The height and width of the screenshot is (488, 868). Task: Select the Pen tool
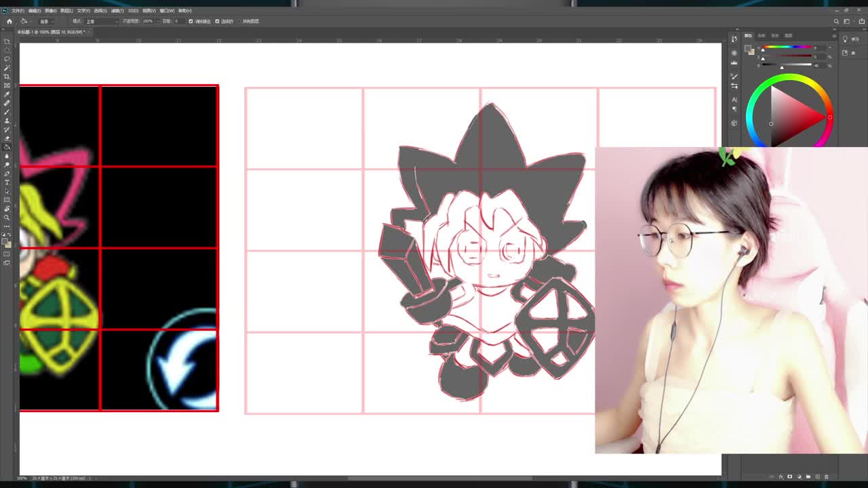point(7,173)
